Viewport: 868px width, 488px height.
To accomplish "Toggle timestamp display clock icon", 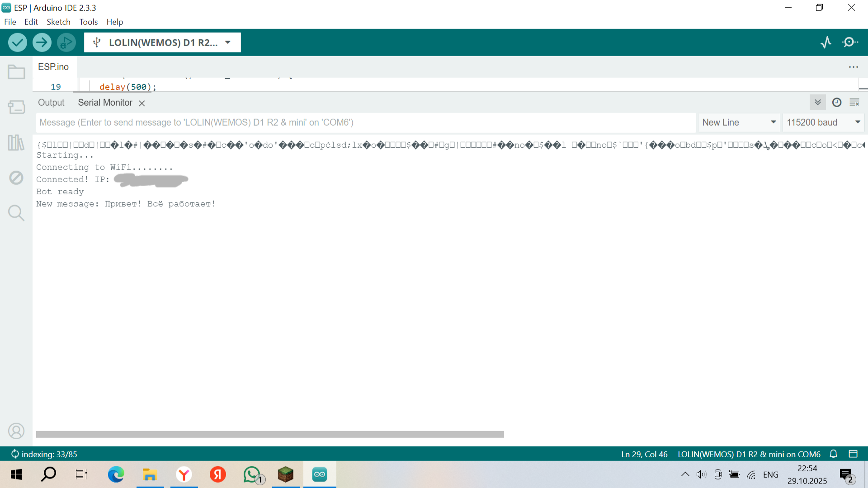I will pyautogui.click(x=836, y=103).
